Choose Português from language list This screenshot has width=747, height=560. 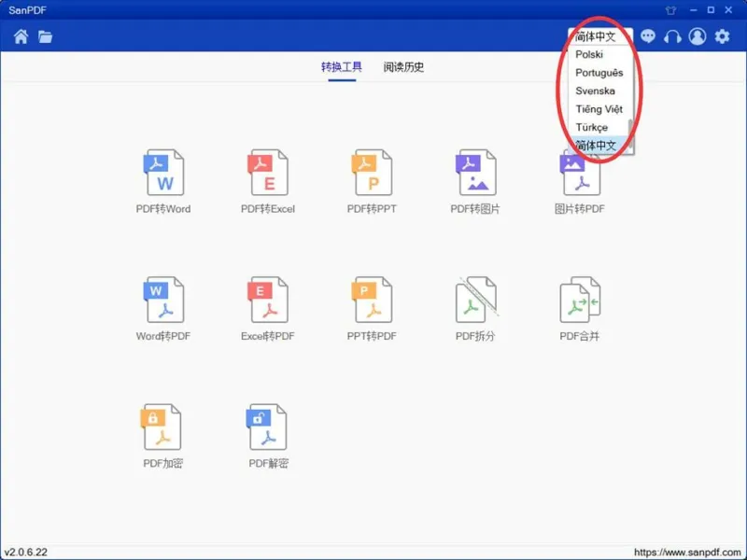599,73
